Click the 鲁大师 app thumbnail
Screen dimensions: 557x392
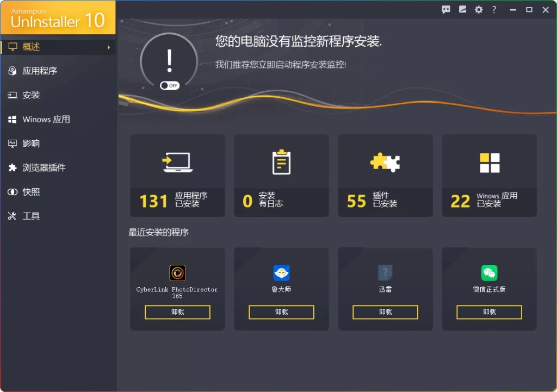281,272
